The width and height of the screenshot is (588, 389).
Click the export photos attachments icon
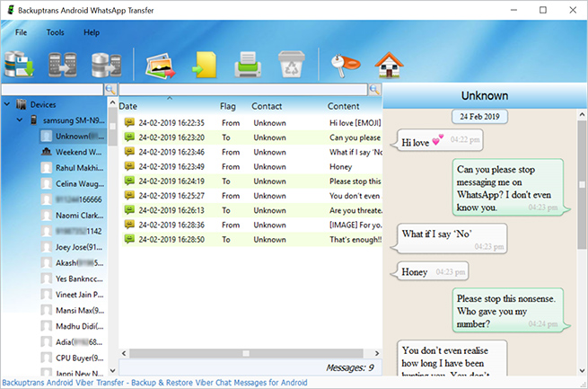[x=163, y=65]
